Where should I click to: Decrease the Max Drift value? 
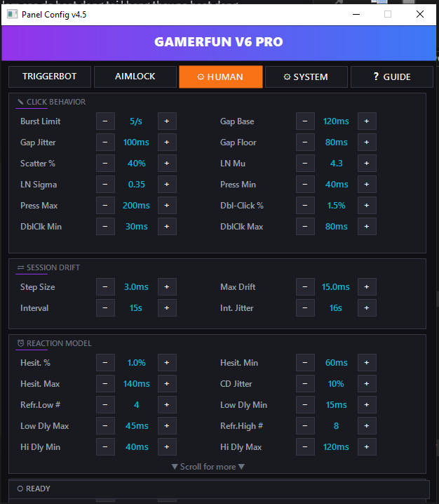305,286
